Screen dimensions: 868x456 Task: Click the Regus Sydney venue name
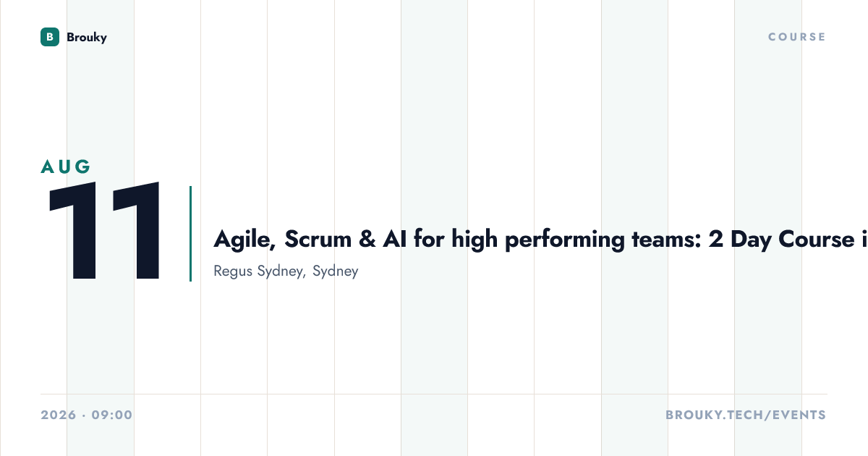258,272
